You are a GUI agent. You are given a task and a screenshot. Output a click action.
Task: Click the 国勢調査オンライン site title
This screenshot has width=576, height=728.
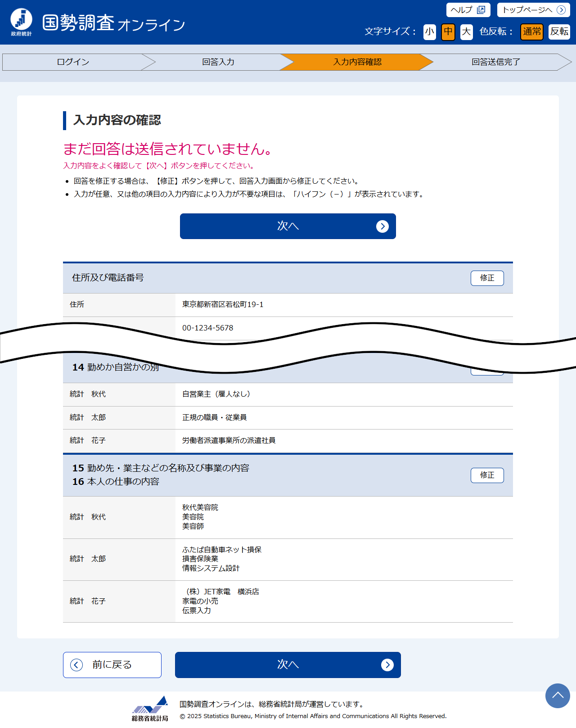(114, 23)
